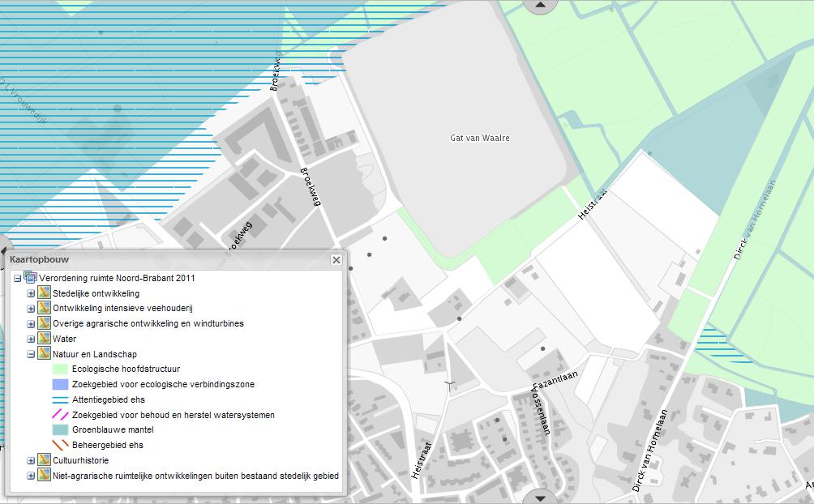Expand the Niet-agrarische ruimtelijke ontwikkelingen group

31,476
